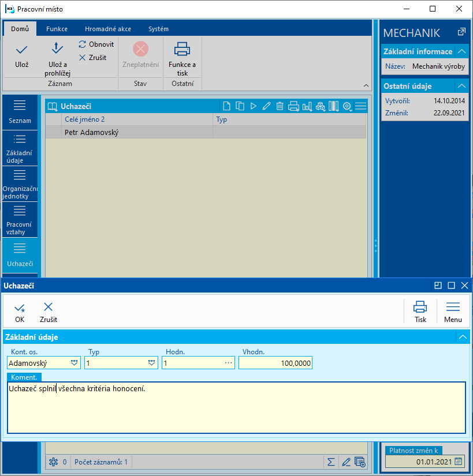Click the cubes icon in Uchazeči toolbar
The height and width of the screenshot is (476, 473).
pyautogui.click(x=320, y=106)
